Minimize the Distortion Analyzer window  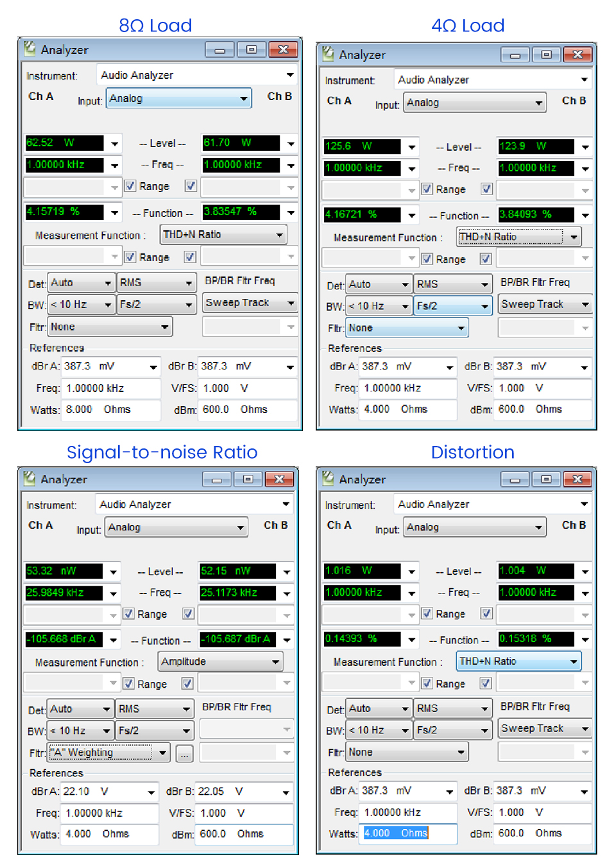click(515, 479)
